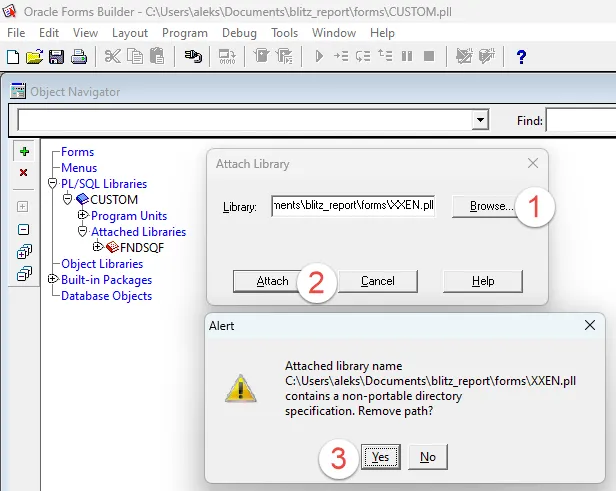Click the Run Form icon
The height and width of the screenshot is (491, 616).
coord(261,56)
